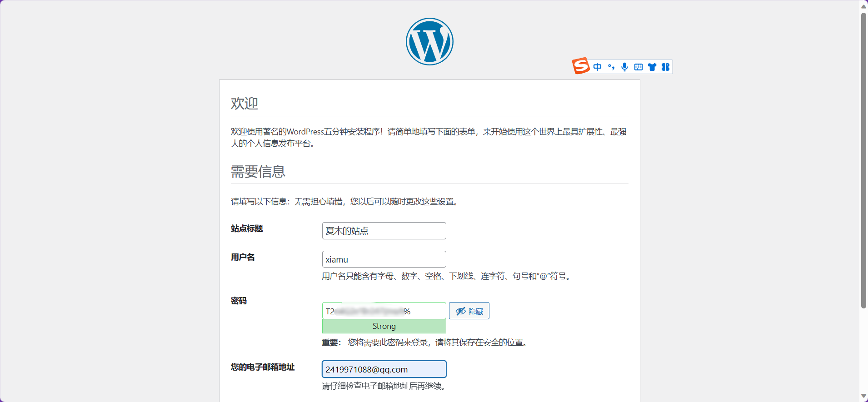868x402 pixels.
Task: Click the 密码 label
Action: 239,301
